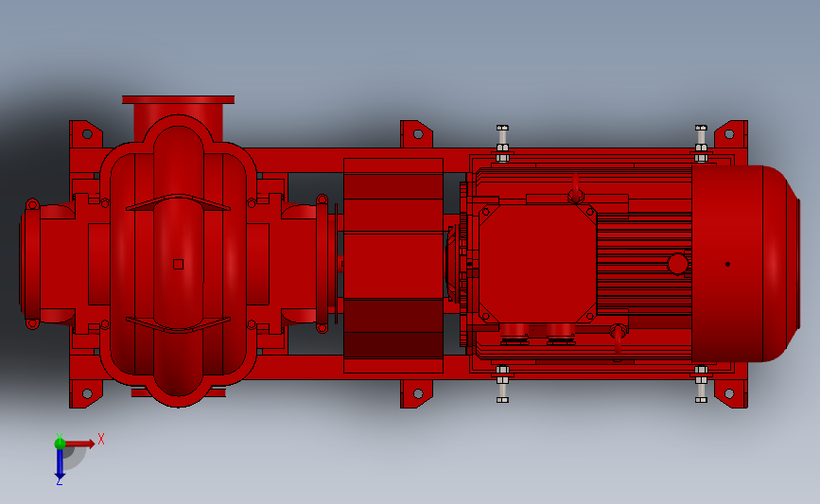Click the green Y axis dot on the triad

[60, 443]
